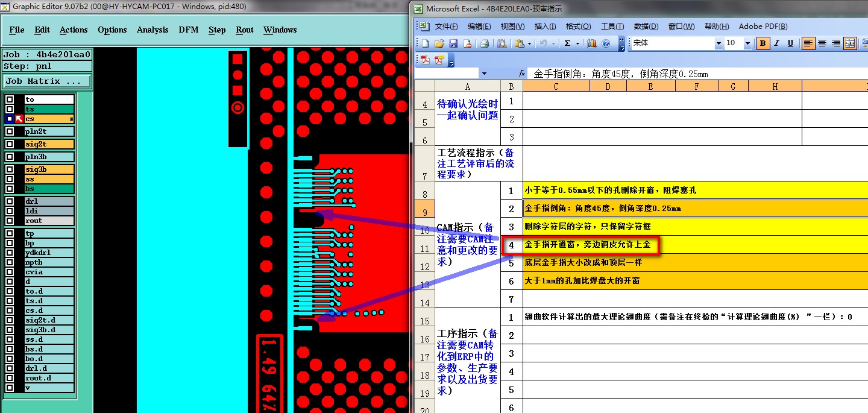
Task: Toggle Italic formatting button
Action: [x=777, y=43]
